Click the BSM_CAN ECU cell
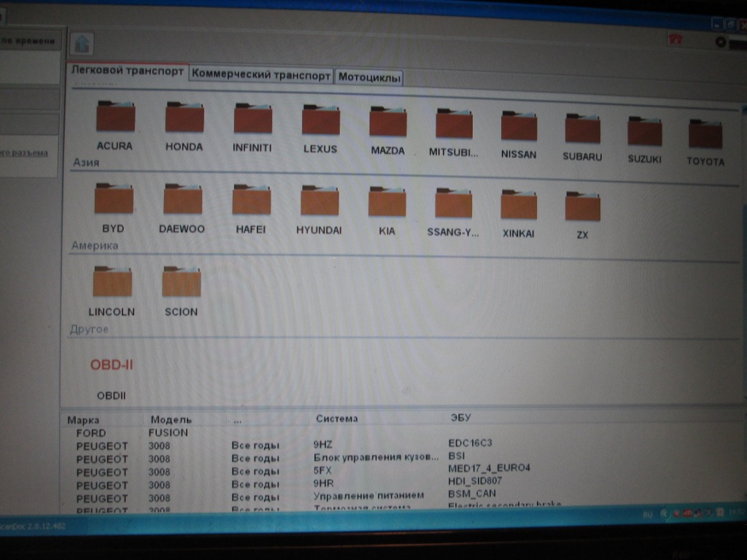 pyautogui.click(x=472, y=494)
